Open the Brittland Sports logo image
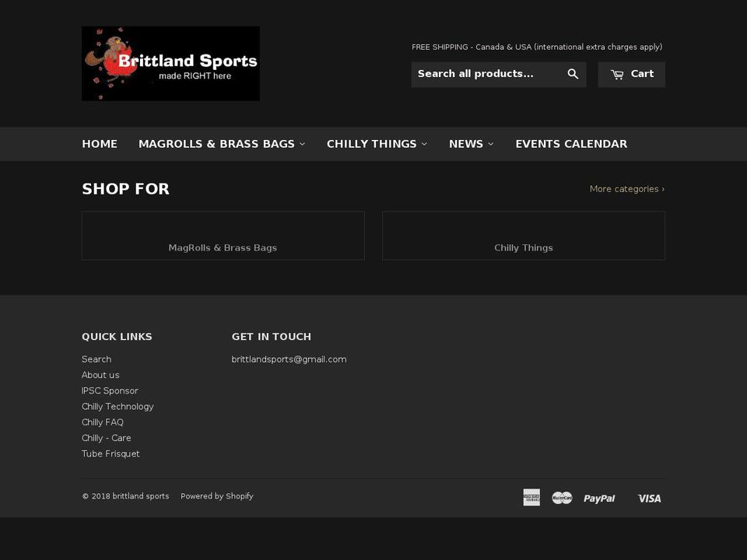The height and width of the screenshot is (560, 747). tap(170, 63)
